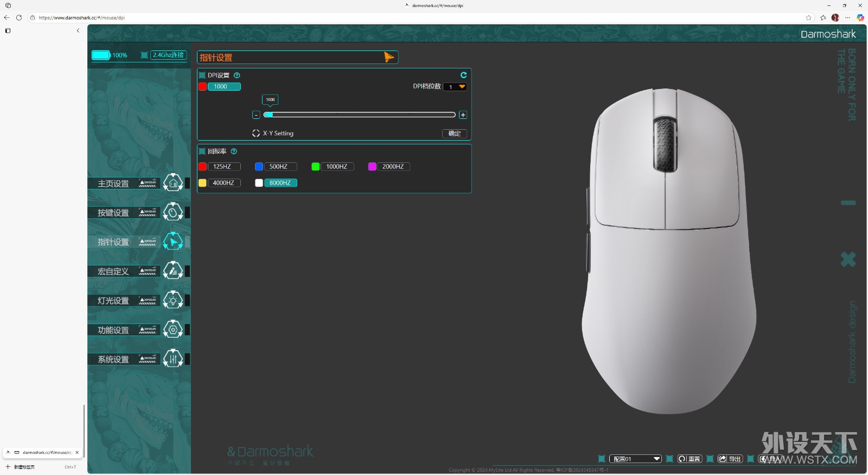Viewport: 868px width, 475px height.
Task: Click the 导出 export button
Action: pyautogui.click(x=730, y=459)
